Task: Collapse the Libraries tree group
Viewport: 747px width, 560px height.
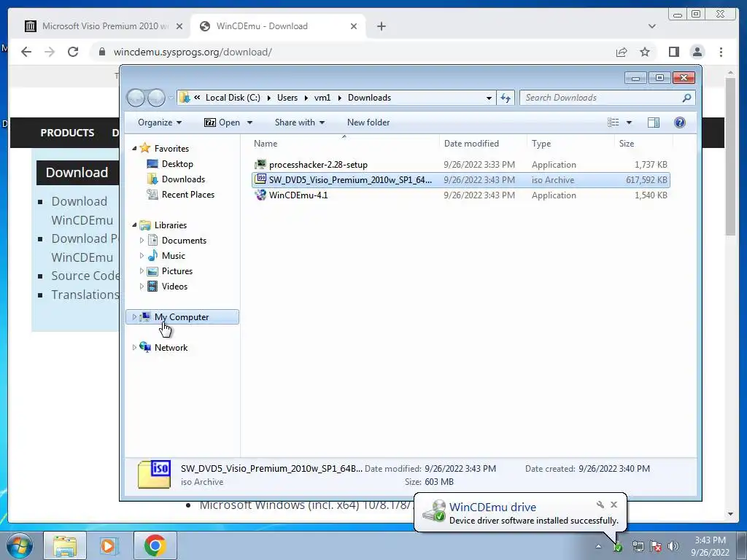Action: pos(134,225)
